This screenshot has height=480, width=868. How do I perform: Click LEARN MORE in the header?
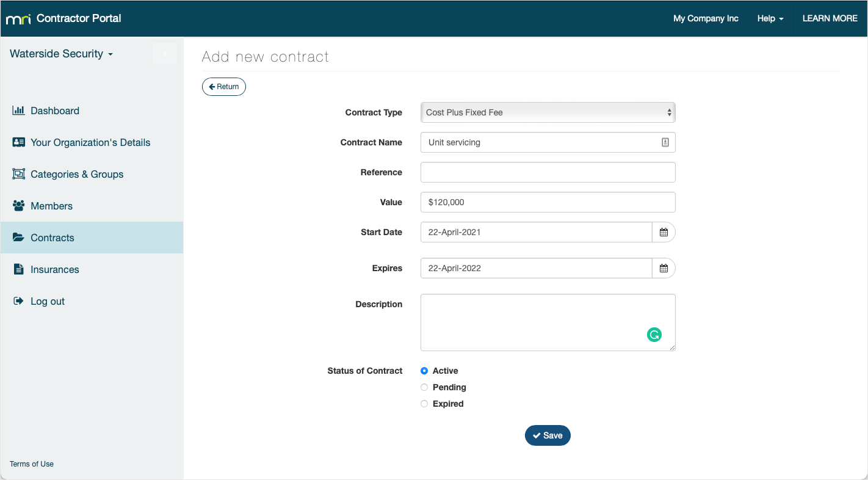830,18
